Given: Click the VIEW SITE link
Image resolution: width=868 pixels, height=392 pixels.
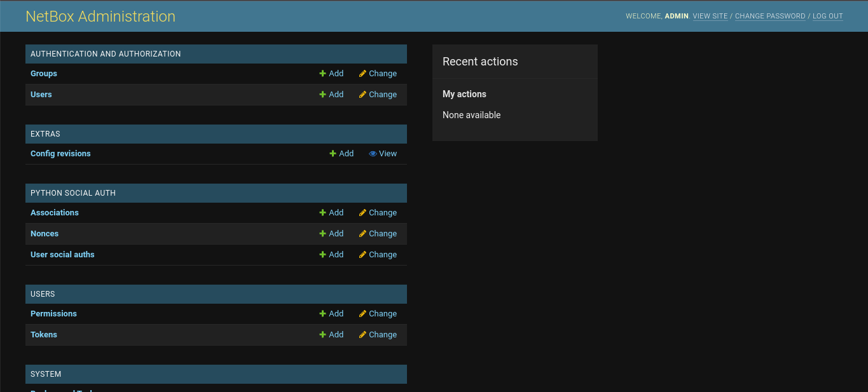Looking at the screenshot, I should [x=710, y=16].
